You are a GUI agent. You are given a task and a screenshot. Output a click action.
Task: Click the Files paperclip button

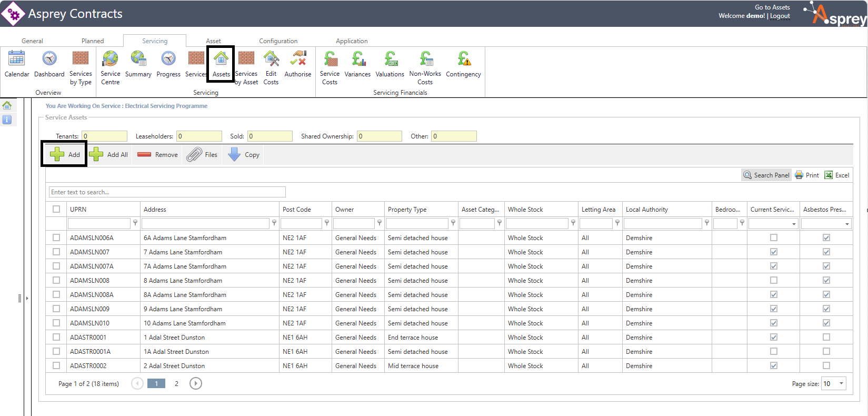click(202, 155)
